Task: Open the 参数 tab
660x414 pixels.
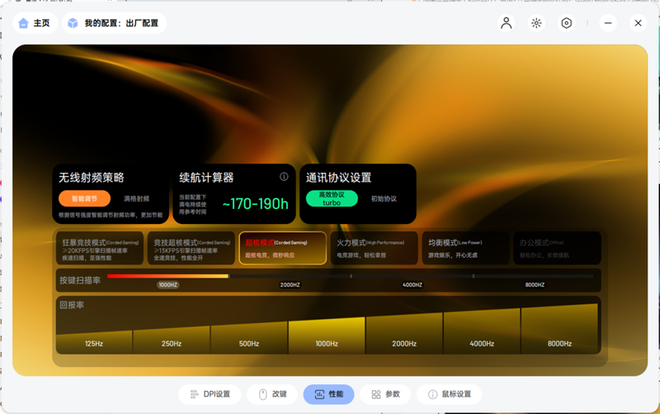Action: click(x=385, y=394)
